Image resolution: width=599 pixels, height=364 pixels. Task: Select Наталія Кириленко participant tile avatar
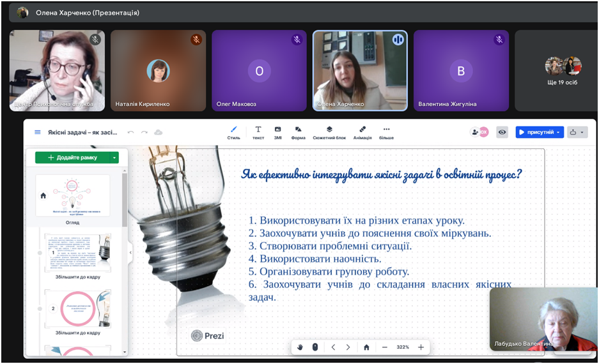click(158, 71)
